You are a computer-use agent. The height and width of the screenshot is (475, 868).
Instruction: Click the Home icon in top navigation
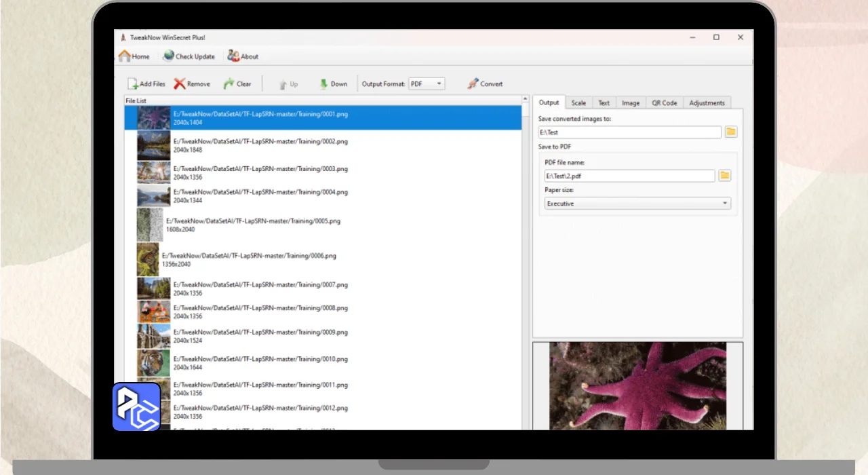pos(125,56)
